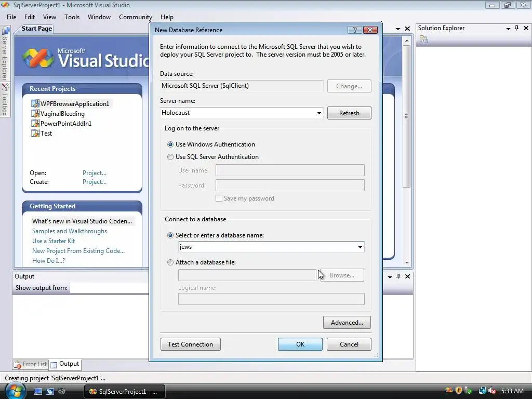Expand the Server name dropdown

point(319,113)
